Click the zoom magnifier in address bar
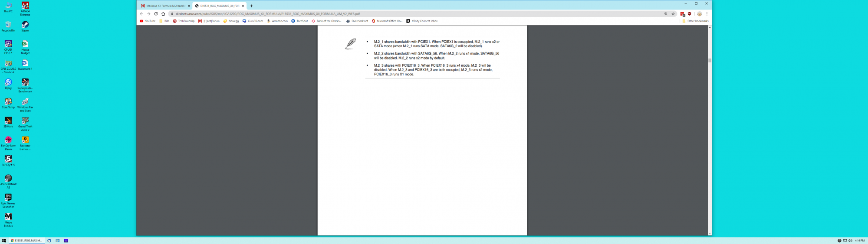The width and height of the screenshot is (868, 244). pos(666,14)
